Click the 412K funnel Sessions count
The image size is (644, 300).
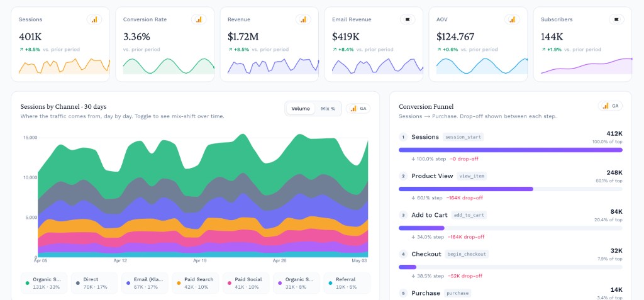(614, 133)
